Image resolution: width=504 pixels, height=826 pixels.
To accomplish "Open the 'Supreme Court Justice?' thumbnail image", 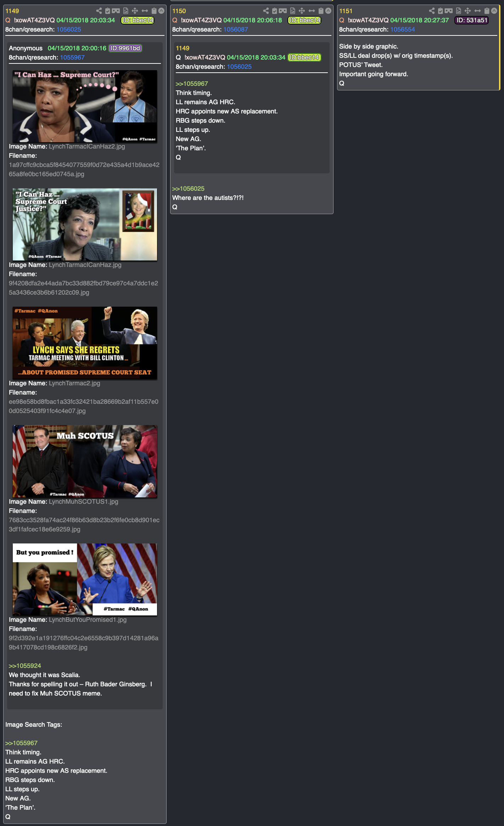I will (85, 225).
